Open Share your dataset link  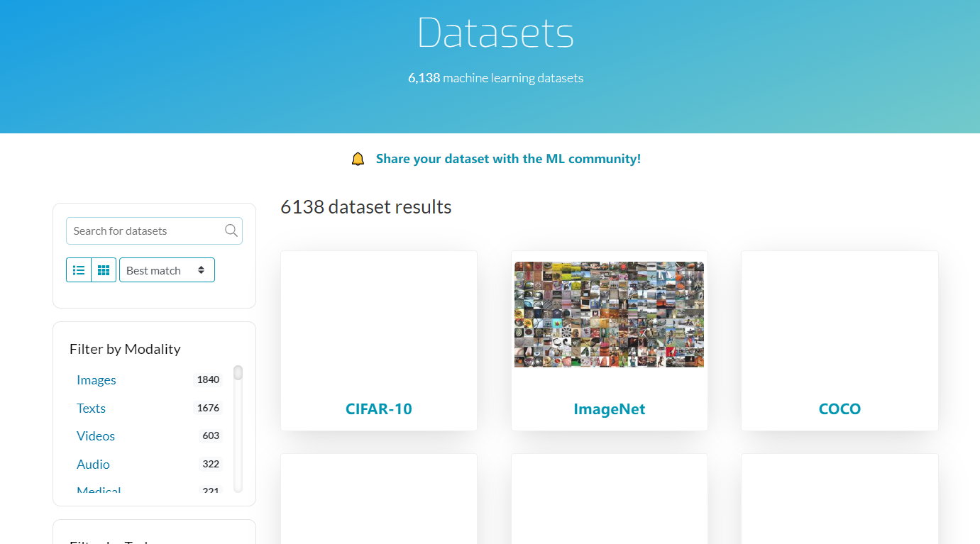[508, 159]
